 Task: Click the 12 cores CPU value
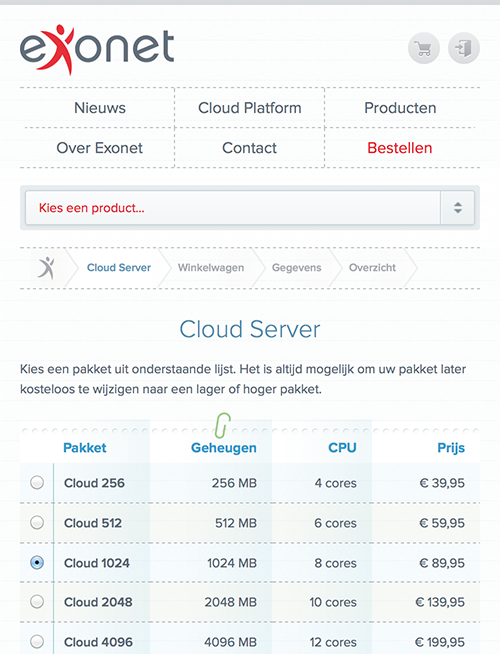tap(333, 642)
